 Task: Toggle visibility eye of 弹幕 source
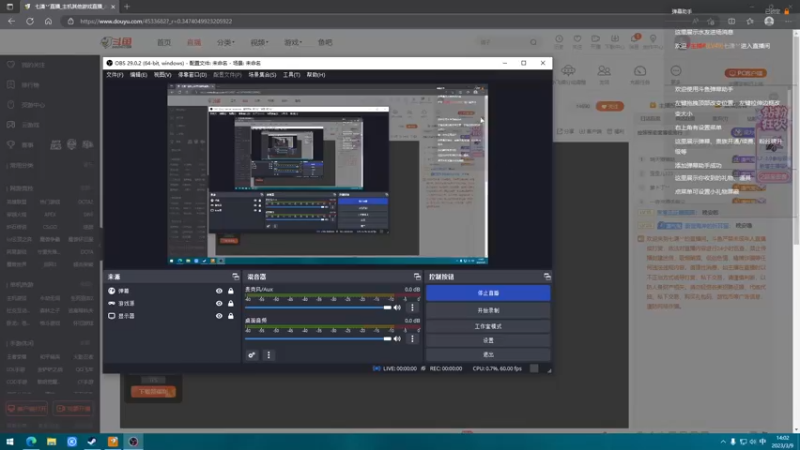coord(219,291)
